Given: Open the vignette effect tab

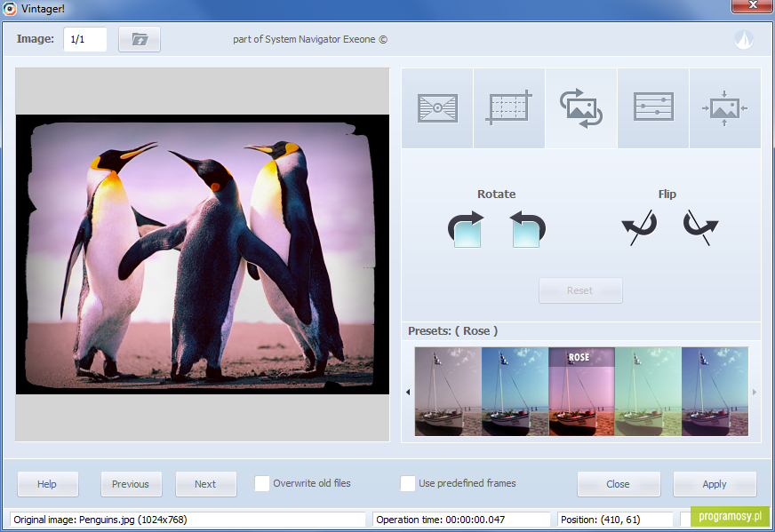Looking at the screenshot, I should [437, 108].
